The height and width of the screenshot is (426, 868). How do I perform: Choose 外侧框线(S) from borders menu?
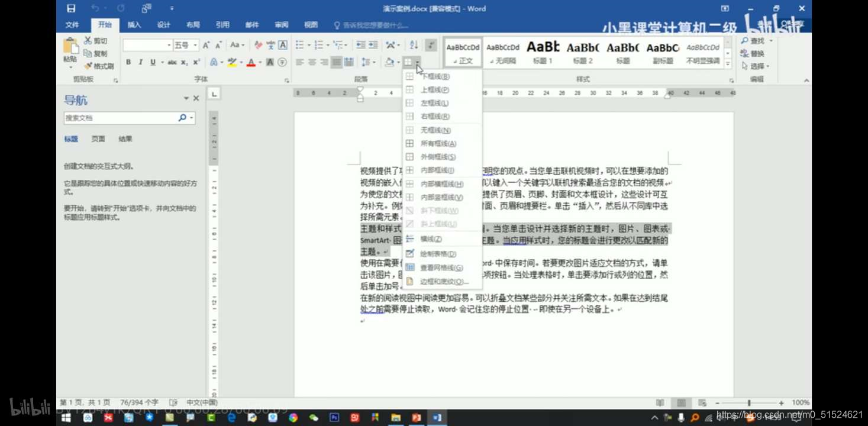442,157
